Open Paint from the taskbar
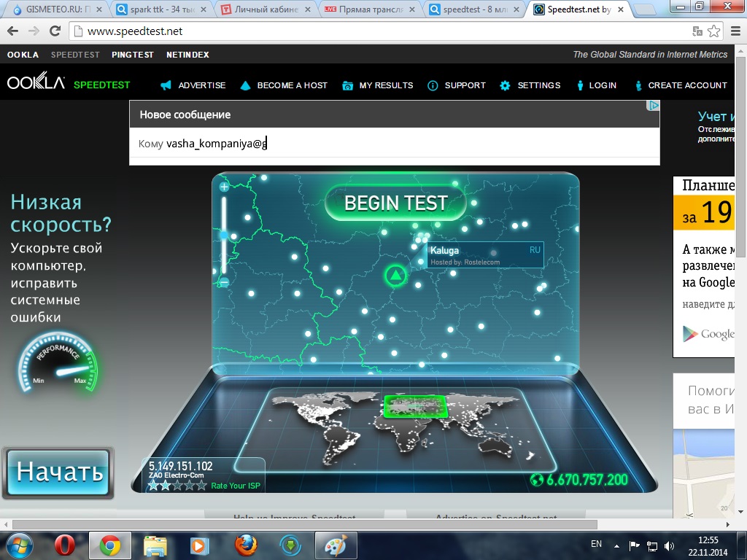 tap(336, 545)
